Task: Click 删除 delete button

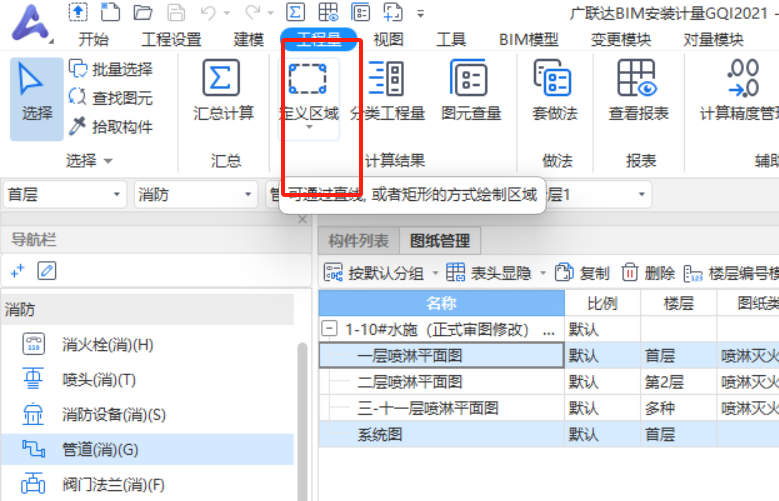Action: pos(648,273)
